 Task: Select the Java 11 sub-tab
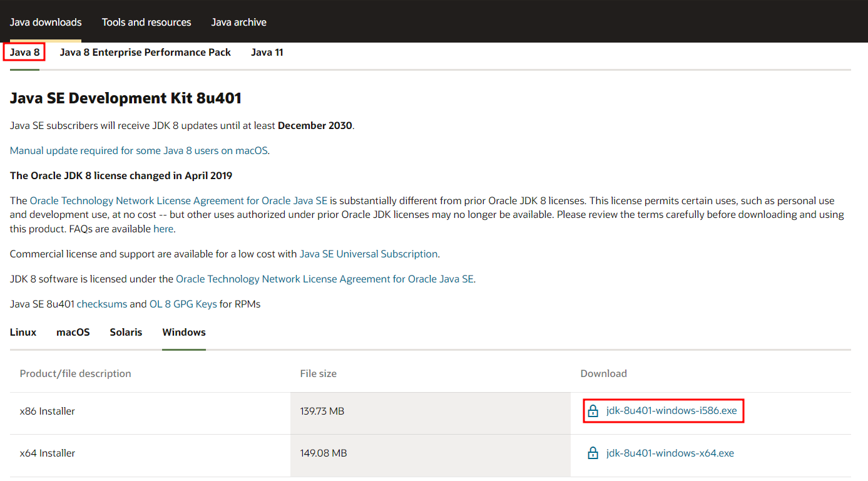click(x=267, y=52)
